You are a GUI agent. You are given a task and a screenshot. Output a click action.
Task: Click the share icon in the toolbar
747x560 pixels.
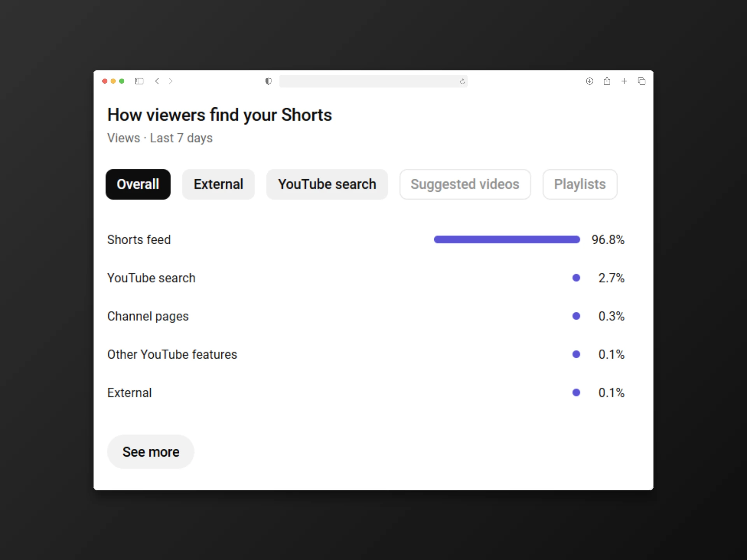(x=607, y=81)
